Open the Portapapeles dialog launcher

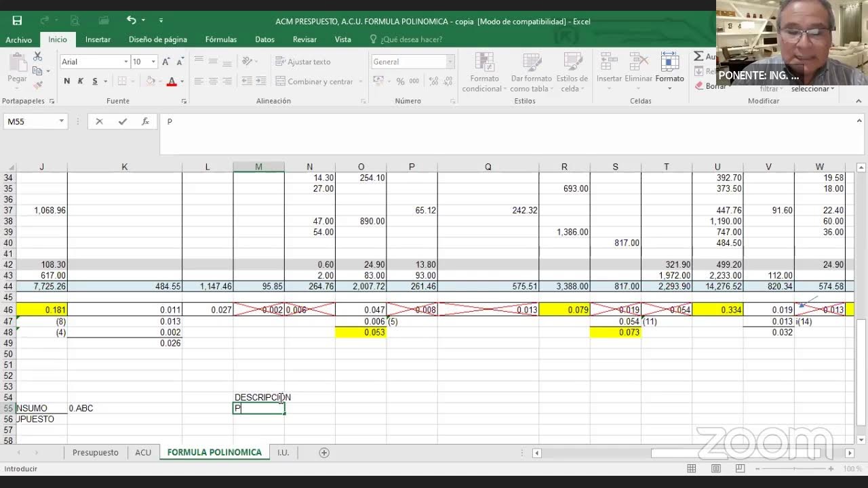51,102
